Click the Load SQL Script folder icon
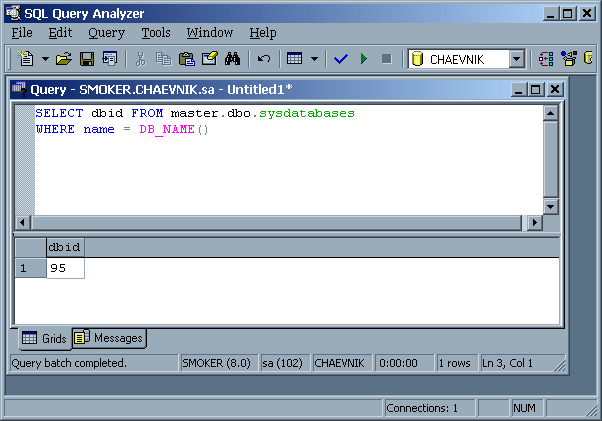Screen dimensions: 602x421 pyautogui.click(x=64, y=59)
